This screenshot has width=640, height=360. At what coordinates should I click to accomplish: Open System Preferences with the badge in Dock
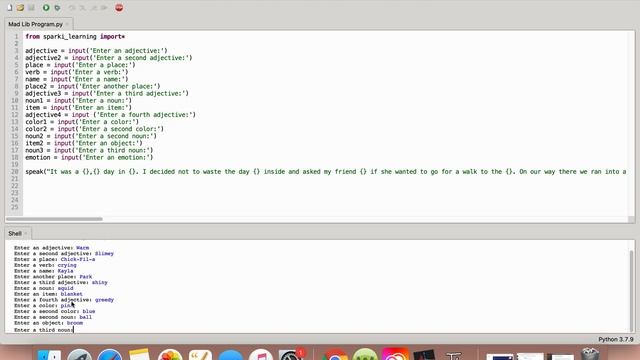(291, 355)
